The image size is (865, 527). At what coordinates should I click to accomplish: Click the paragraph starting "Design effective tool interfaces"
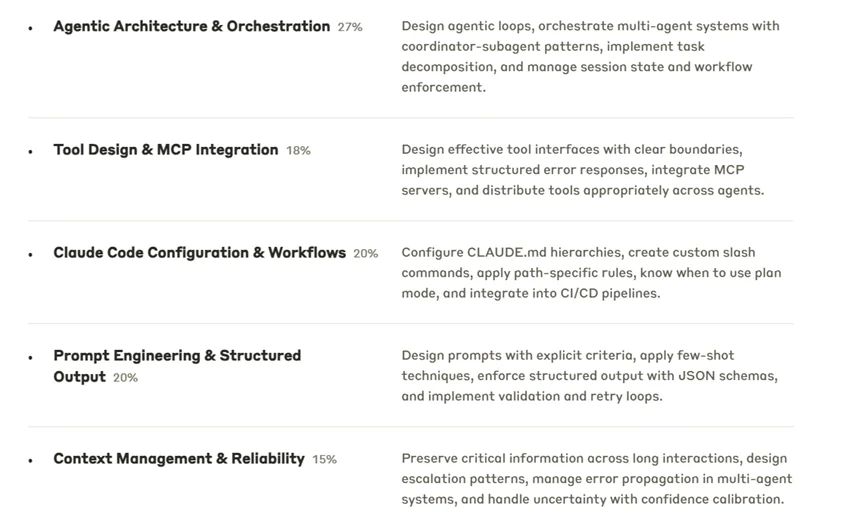coord(582,170)
